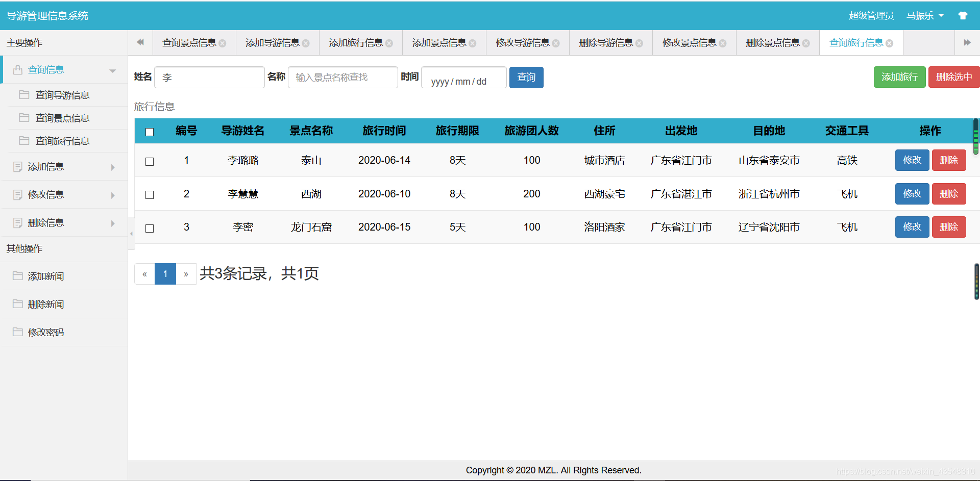
Task: Click 超级管理员 role label in header
Action: 871,16
